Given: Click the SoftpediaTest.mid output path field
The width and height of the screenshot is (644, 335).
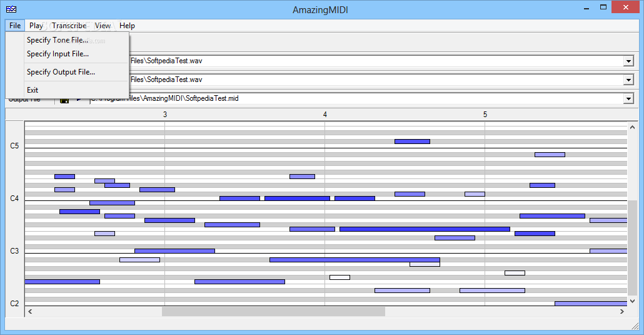Looking at the screenshot, I should 356,98.
